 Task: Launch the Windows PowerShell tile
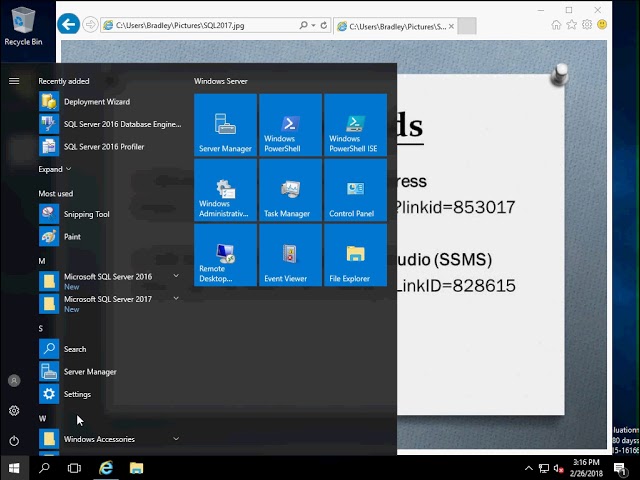click(290, 125)
